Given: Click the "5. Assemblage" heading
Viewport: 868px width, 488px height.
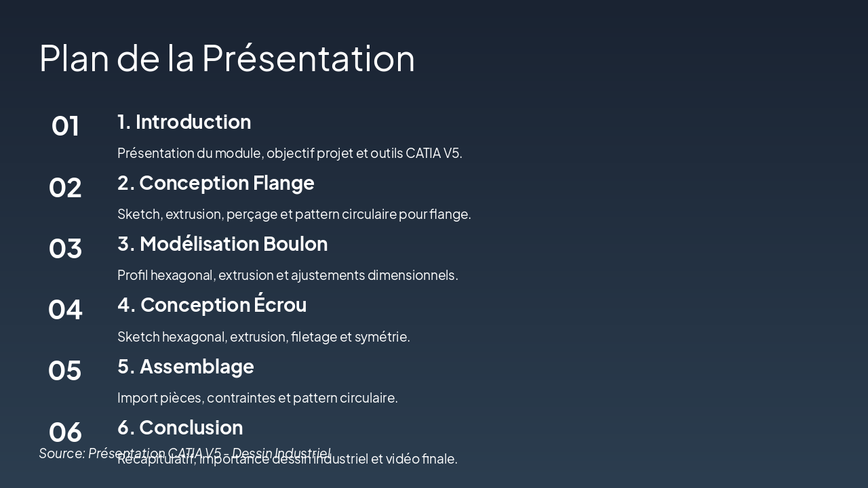Looking at the screenshot, I should pyautogui.click(x=185, y=367).
